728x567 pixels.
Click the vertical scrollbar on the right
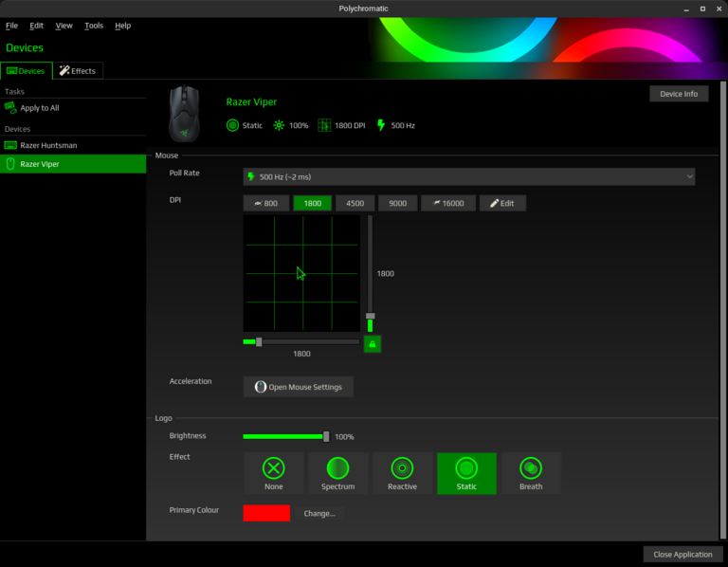click(x=723, y=310)
